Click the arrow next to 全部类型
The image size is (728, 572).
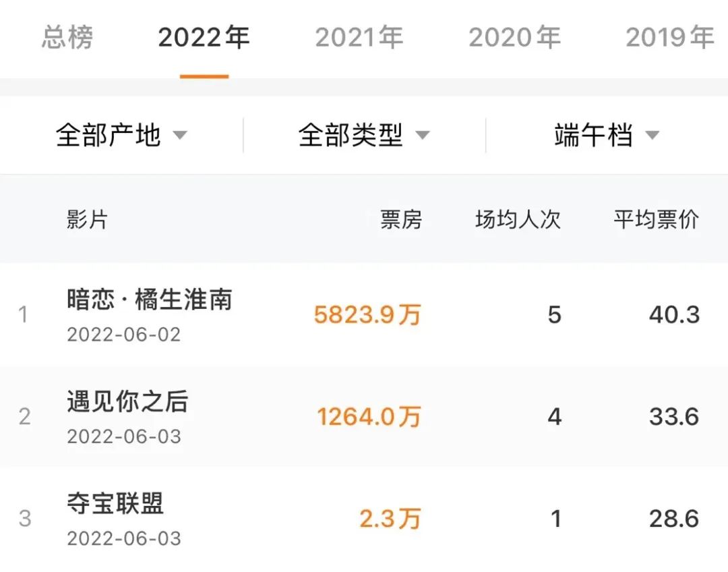click(x=423, y=136)
